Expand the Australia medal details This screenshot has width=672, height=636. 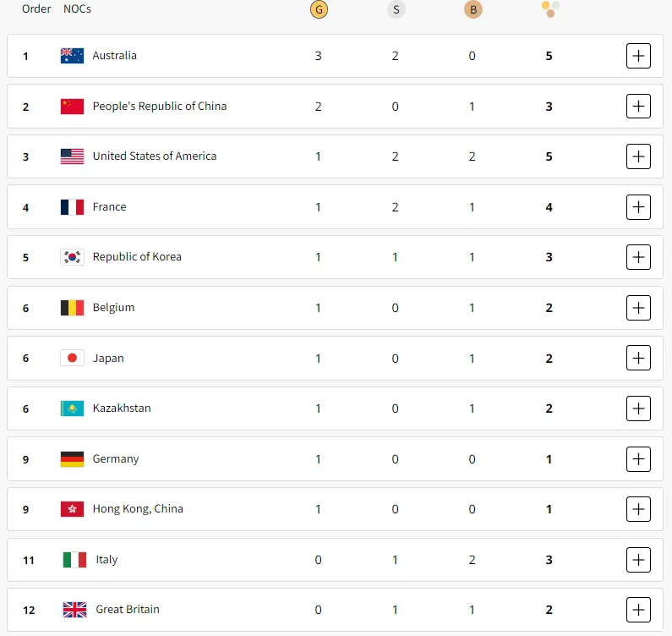(638, 56)
